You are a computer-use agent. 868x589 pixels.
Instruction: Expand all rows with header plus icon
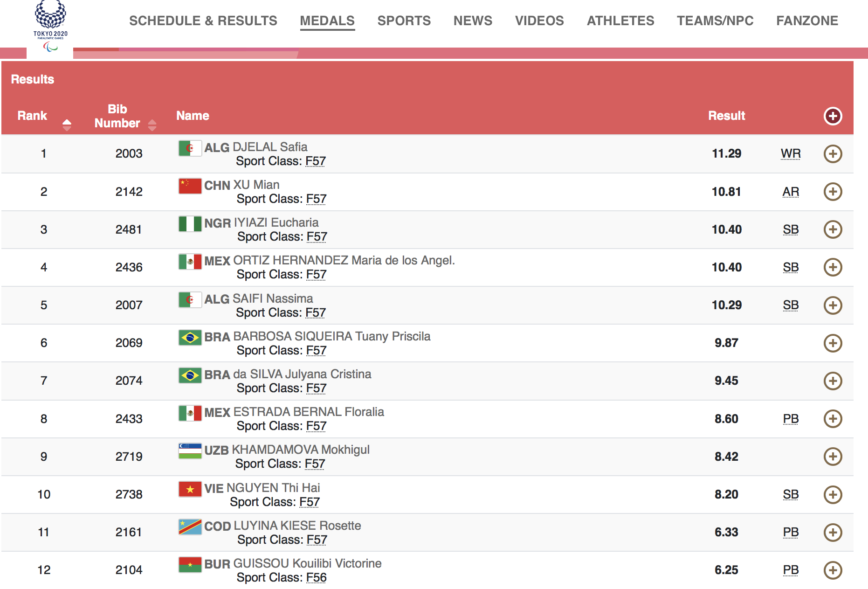833,116
